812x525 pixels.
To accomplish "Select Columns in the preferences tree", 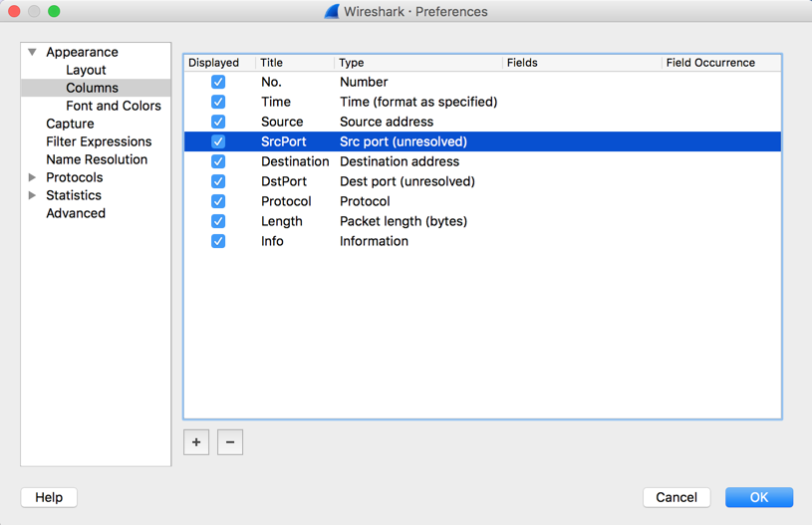I will tap(93, 88).
